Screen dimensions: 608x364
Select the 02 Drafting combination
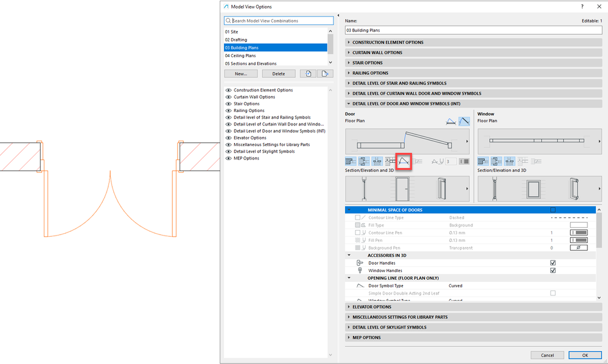[x=275, y=40]
